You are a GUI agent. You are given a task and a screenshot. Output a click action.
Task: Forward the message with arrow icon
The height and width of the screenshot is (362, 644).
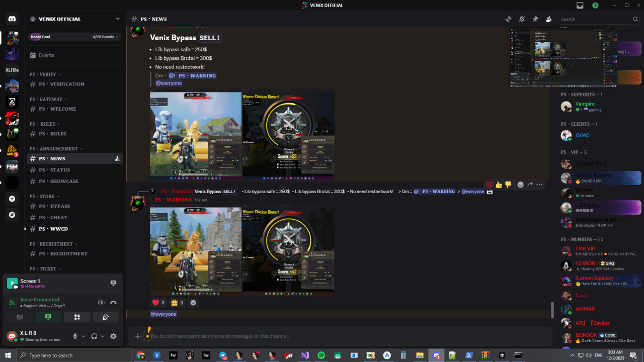pyautogui.click(x=530, y=185)
